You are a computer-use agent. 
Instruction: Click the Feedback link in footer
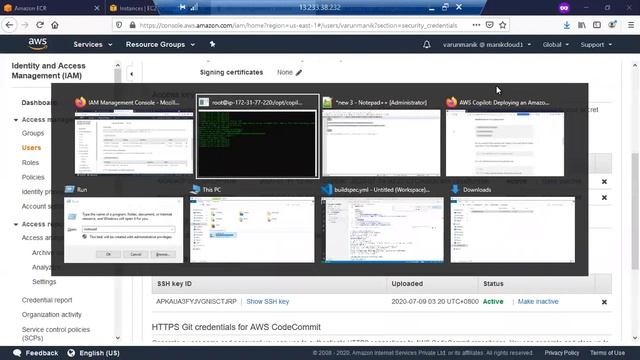pos(42,353)
